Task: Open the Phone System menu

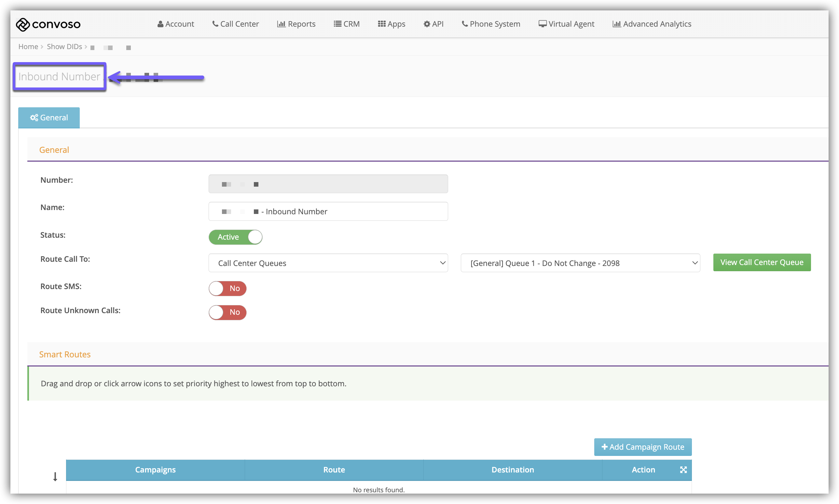Action: [491, 24]
